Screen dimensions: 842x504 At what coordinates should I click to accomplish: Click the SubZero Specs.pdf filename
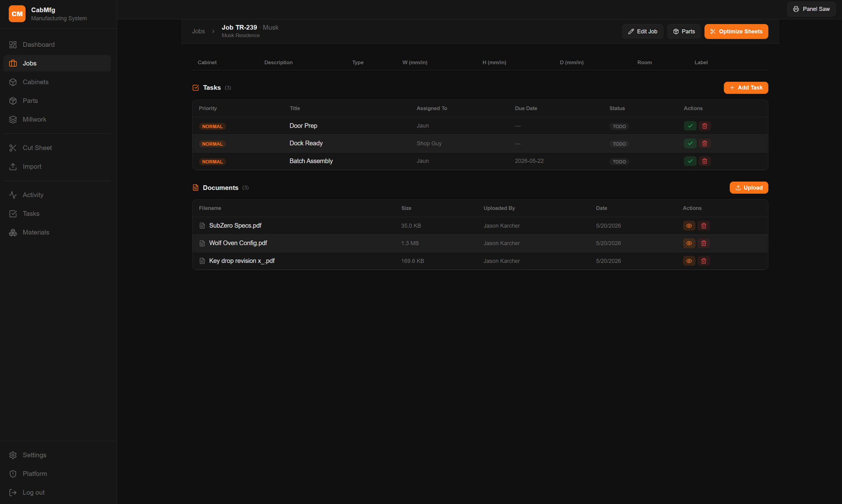pos(235,225)
